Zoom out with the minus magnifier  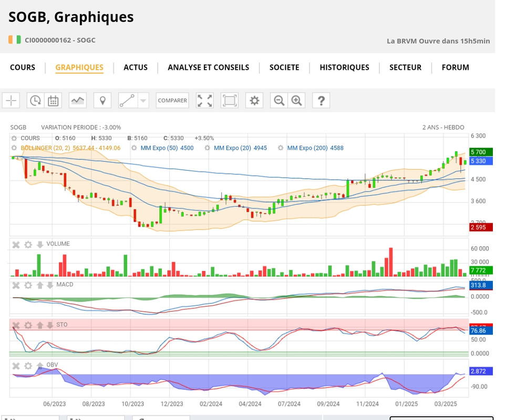[x=279, y=100]
